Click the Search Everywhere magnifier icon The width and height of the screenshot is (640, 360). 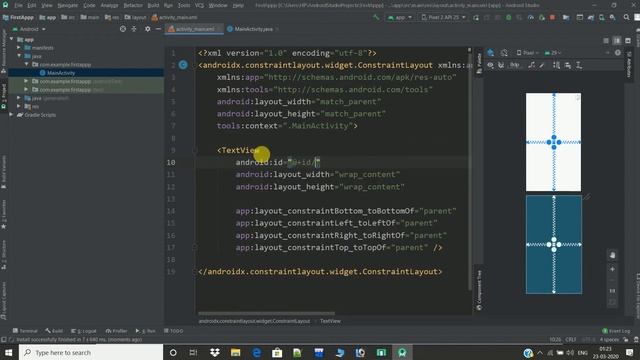pos(626,18)
